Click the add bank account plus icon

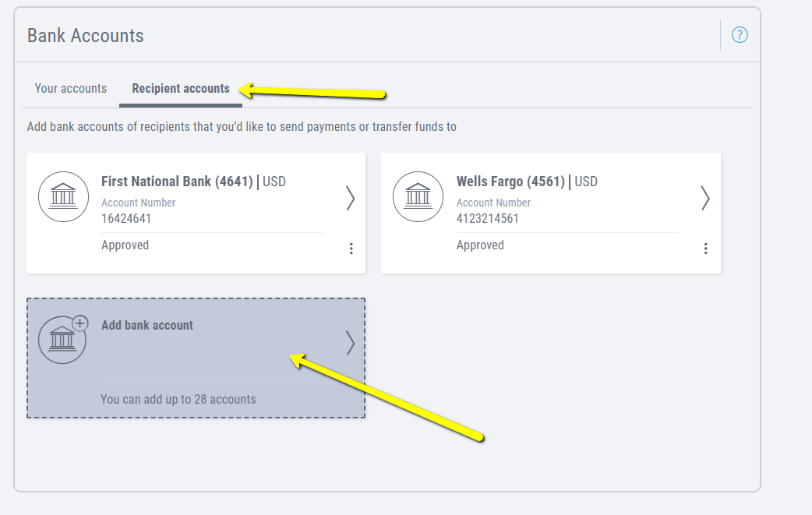click(79, 323)
